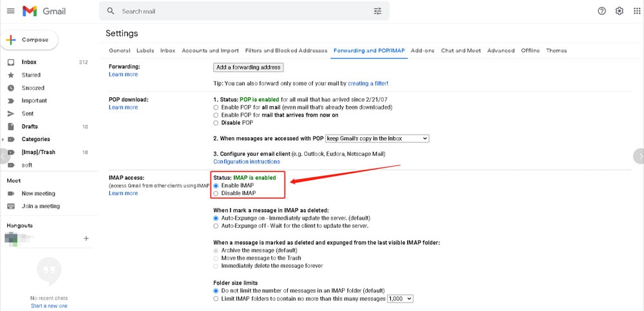Open the 1,000 messages limit dropdown
The width and height of the screenshot is (644, 311).
[400, 299]
